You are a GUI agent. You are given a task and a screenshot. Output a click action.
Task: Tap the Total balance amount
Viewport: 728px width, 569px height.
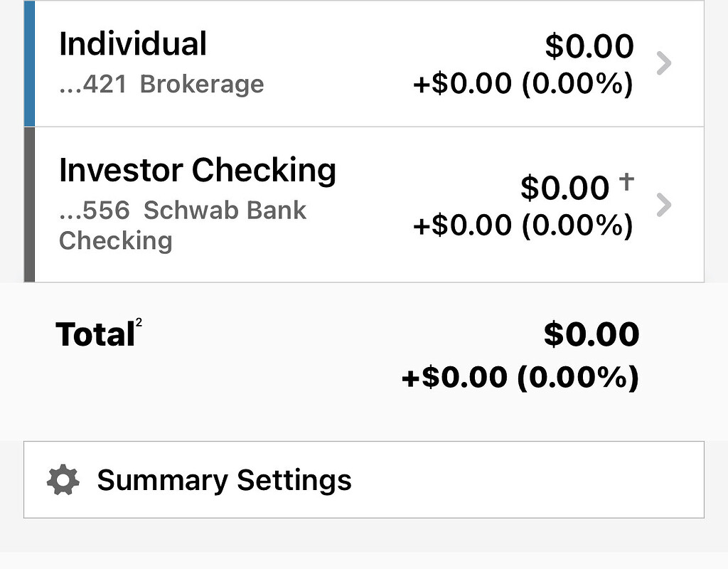coord(591,334)
